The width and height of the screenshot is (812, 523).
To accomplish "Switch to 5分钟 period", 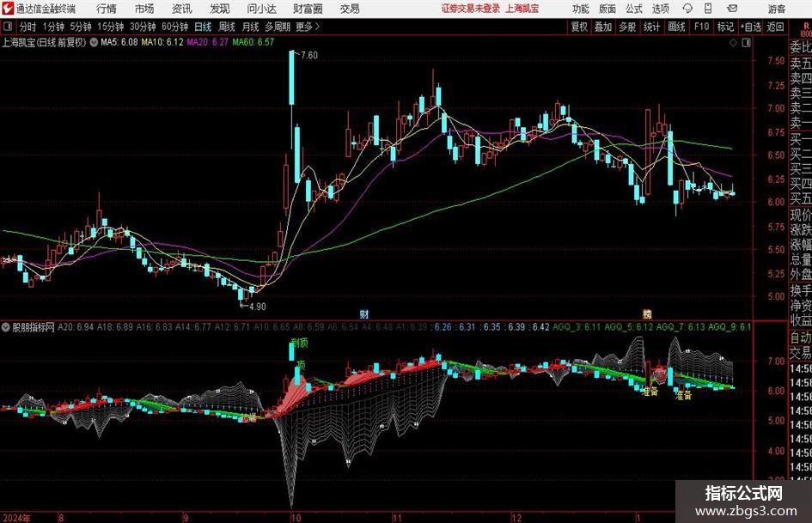I will click(x=81, y=27).
